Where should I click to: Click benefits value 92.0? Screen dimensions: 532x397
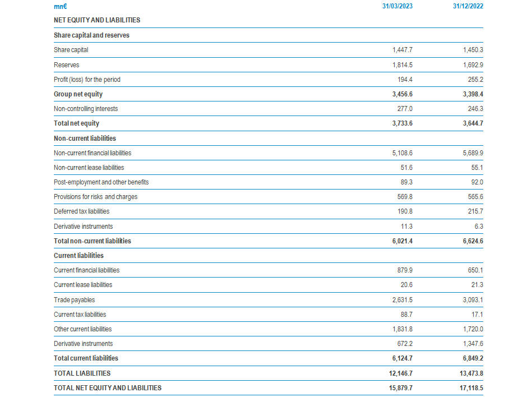[477, 182]
